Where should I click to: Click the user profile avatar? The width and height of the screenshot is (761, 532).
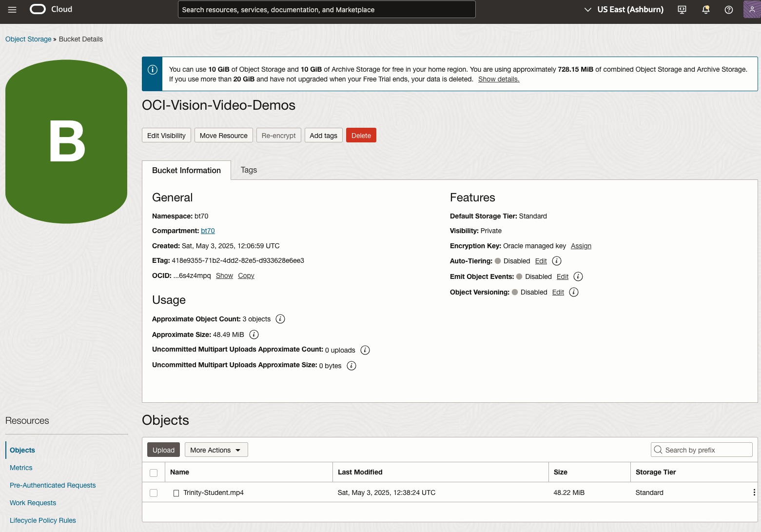tap(751, 9)
